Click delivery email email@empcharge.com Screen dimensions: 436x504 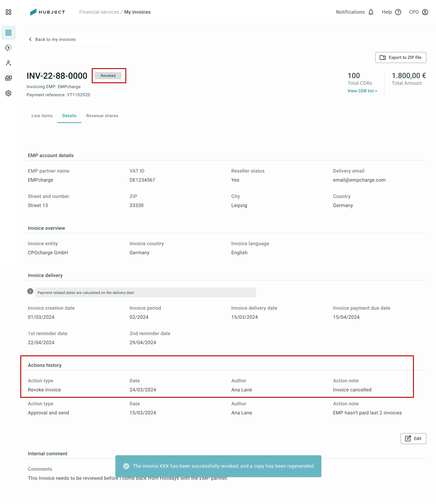[x=359, y=180]
